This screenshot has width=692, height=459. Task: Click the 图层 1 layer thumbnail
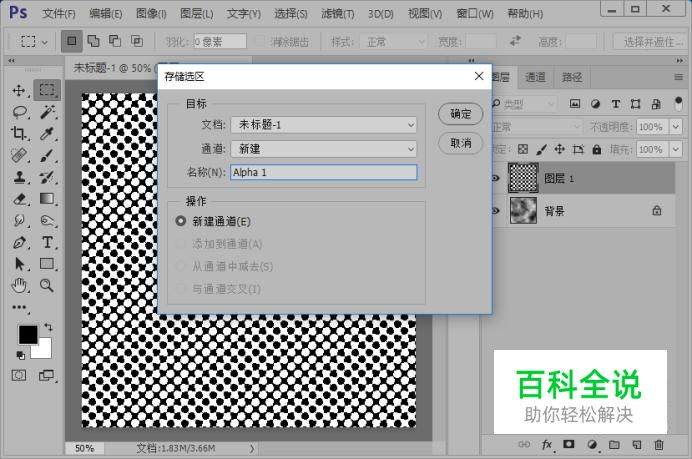click(523, 178)
